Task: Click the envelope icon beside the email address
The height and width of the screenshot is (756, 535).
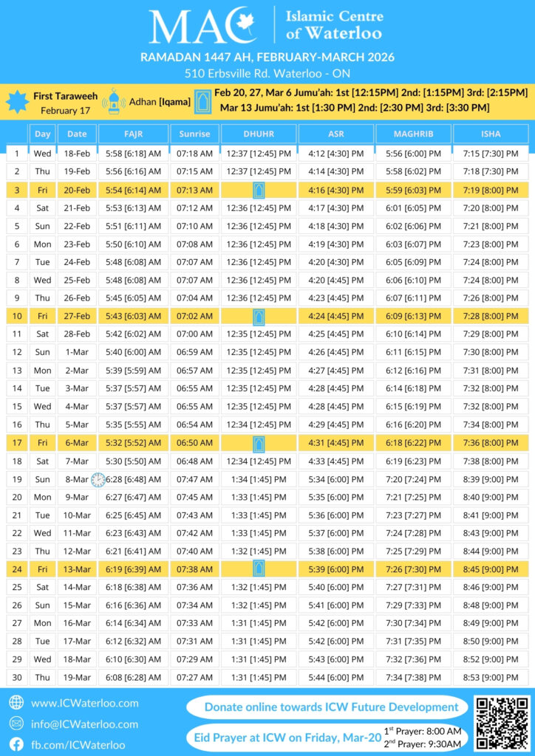Action: [16, 724]
